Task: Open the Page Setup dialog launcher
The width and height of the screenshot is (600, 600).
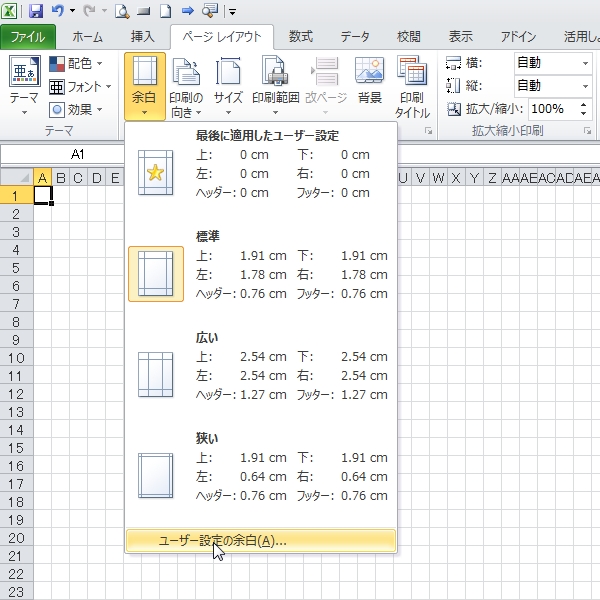Action: [429, 131]
